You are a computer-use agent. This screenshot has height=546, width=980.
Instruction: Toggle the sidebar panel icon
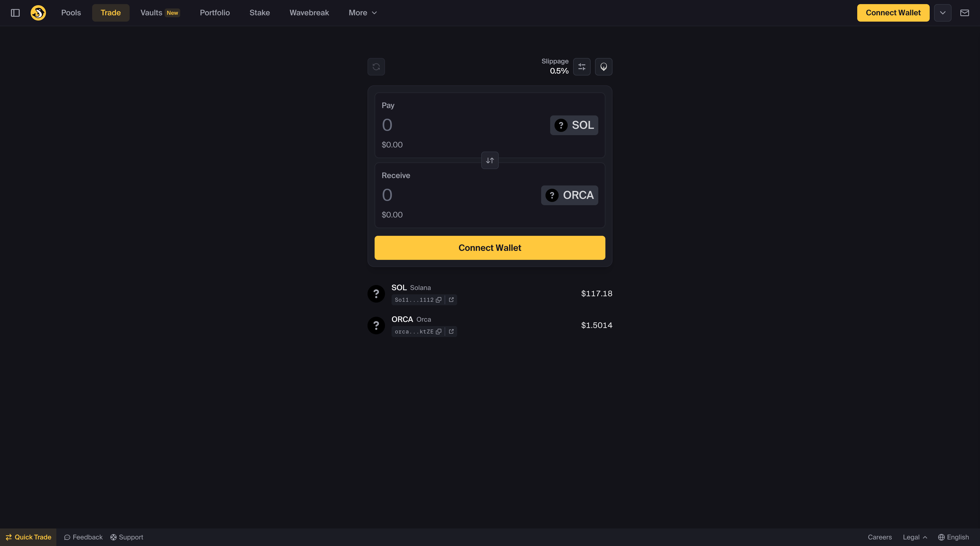(15, 13)
